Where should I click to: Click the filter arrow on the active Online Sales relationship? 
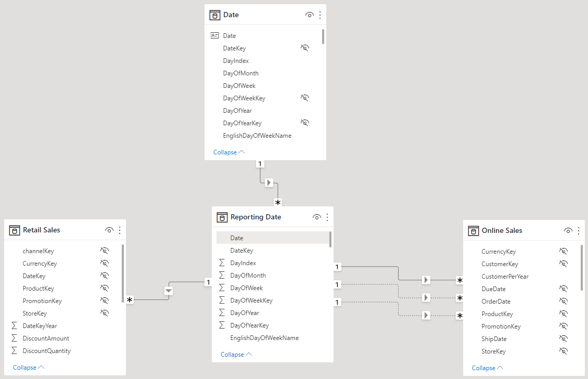(x=426, y=280)
